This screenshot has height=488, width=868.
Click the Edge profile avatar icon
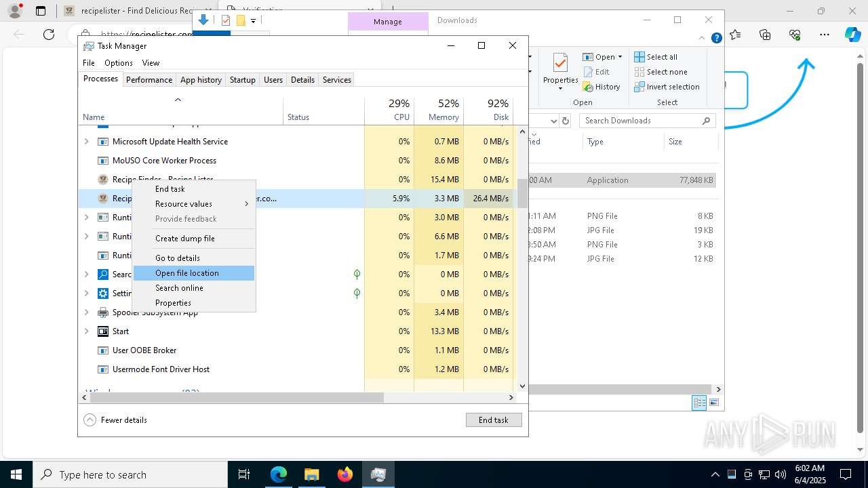click(14, 11)
